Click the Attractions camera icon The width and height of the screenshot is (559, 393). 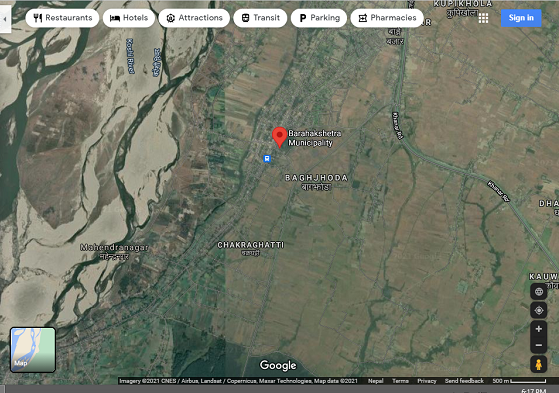coord(171,18)
